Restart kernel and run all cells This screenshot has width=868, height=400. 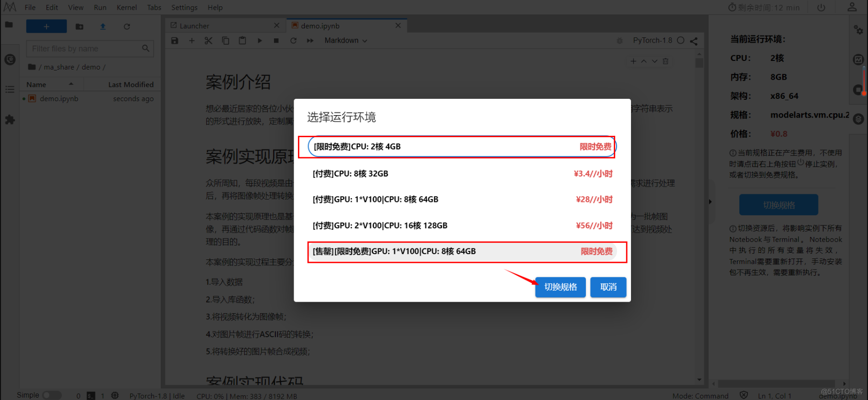coord(310,41)
